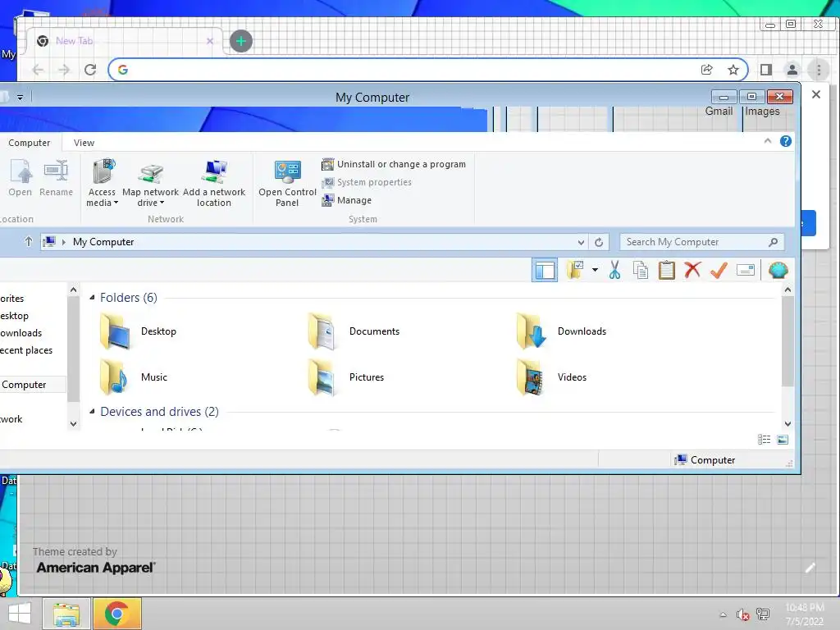The height and width of the screenshot is (630, 840).
Task: Collapse the Folders (6) group
Action: coord(92,297)
